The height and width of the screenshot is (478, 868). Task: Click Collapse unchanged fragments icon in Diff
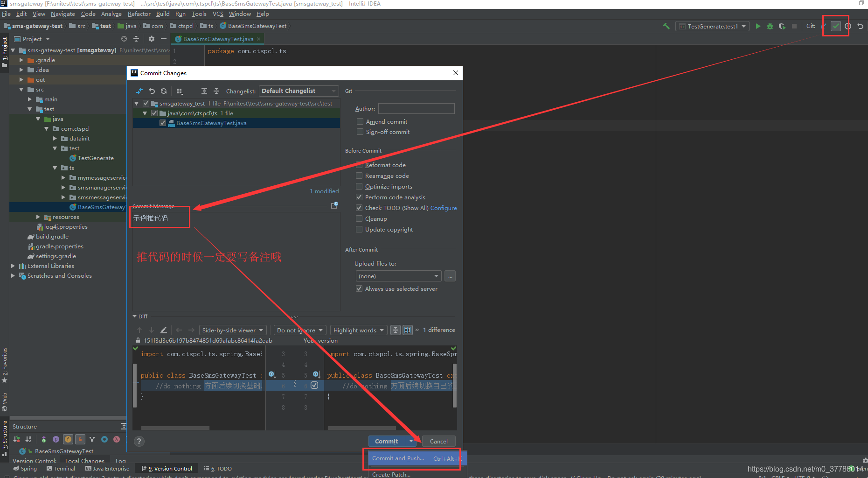pyautogui.click(x=396, y=330)
